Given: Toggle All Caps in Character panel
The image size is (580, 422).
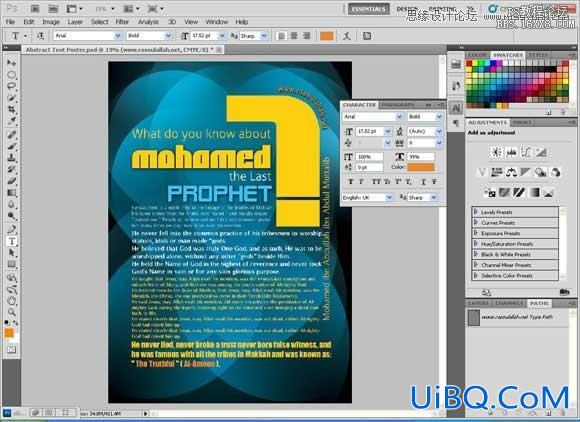Looking at the screenshot, I should (x=376, y=182).
